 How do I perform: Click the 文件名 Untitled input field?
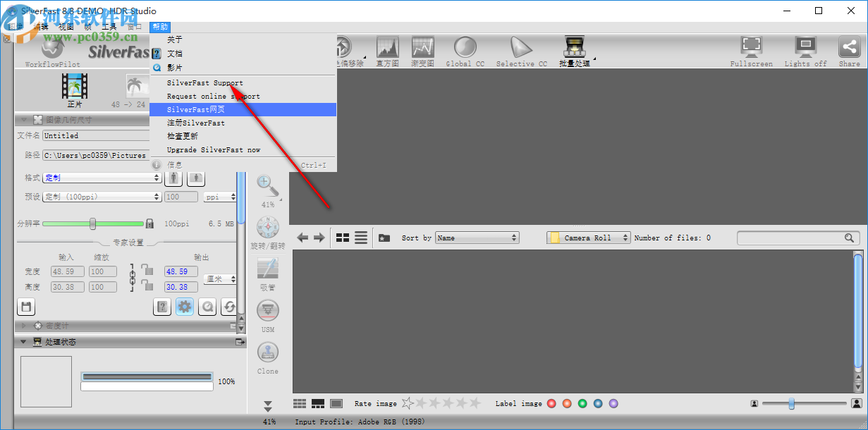tap(96, 135)
